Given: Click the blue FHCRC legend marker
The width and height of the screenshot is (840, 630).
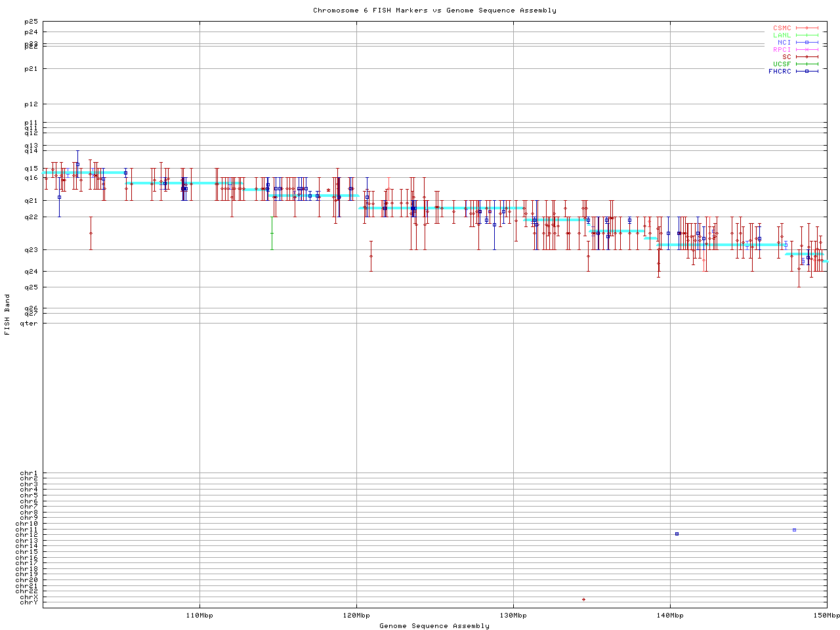Looking at the screenshot, I should 807,71.
